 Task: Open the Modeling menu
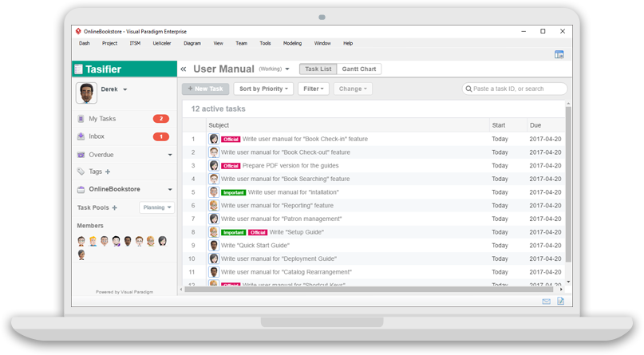pos(292,43)
